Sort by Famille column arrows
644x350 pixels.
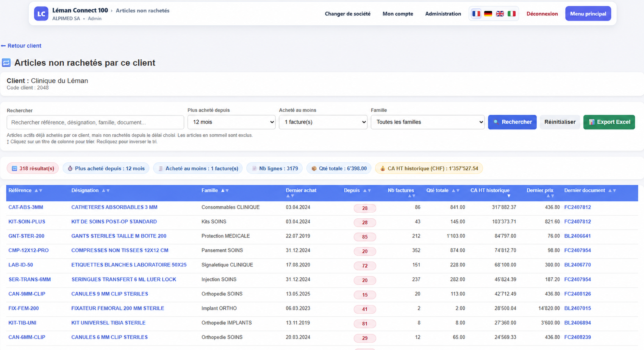[x=225, y=191]
